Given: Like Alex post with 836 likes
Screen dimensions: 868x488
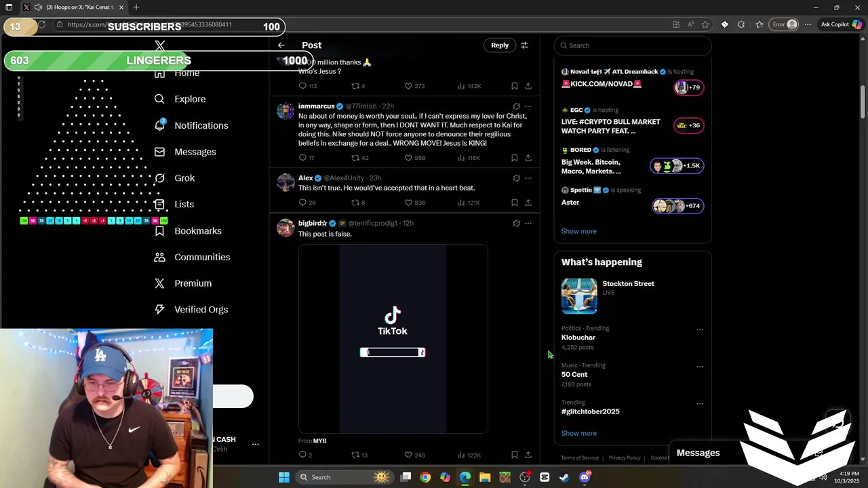Looking at the screenshot, I should pyautogui.click(x=414, y=203).
